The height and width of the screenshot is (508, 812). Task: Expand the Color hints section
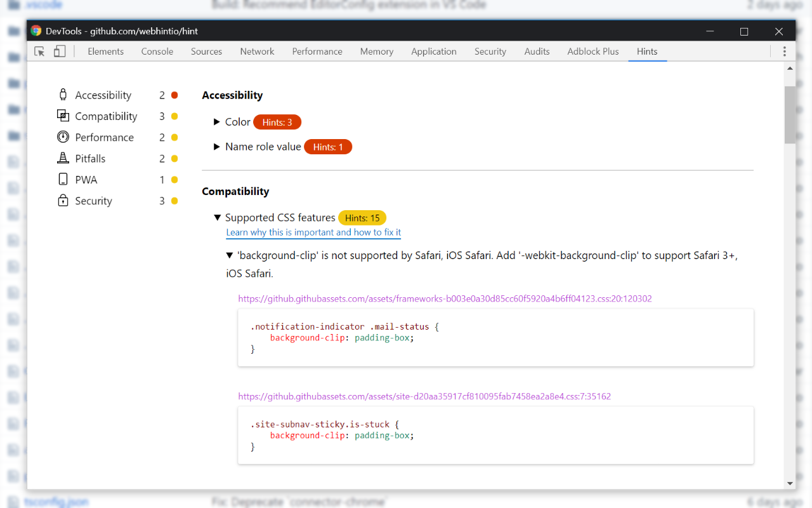click(218, 122)
